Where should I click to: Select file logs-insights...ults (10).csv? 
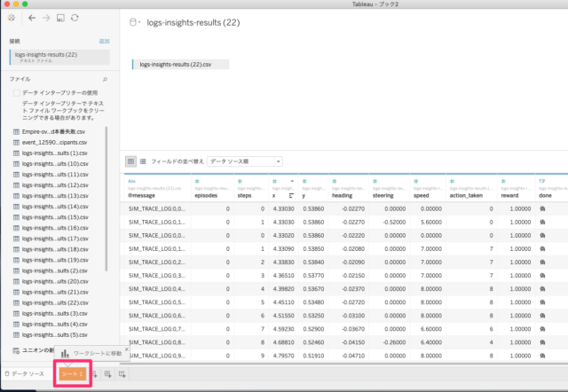point(55,164)
